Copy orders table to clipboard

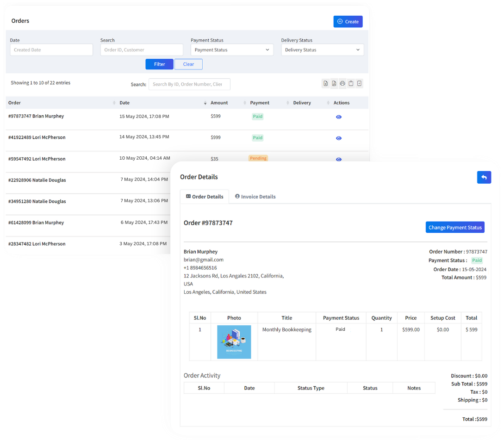[x=351, y=84]
